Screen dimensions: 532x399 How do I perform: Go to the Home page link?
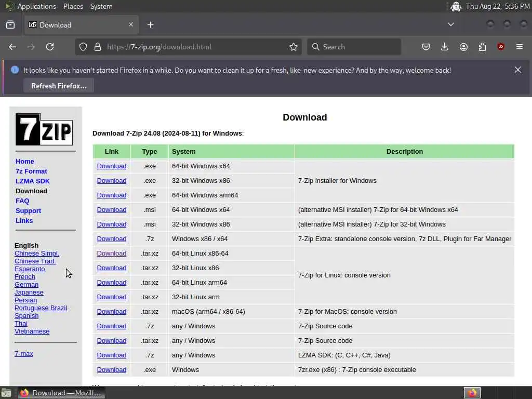point(25,162)
